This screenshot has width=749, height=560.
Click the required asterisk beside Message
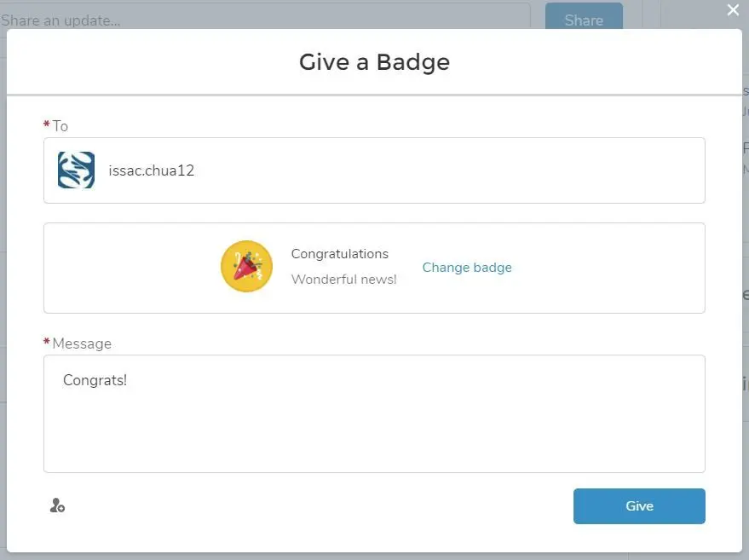click(x=46, y=341)
